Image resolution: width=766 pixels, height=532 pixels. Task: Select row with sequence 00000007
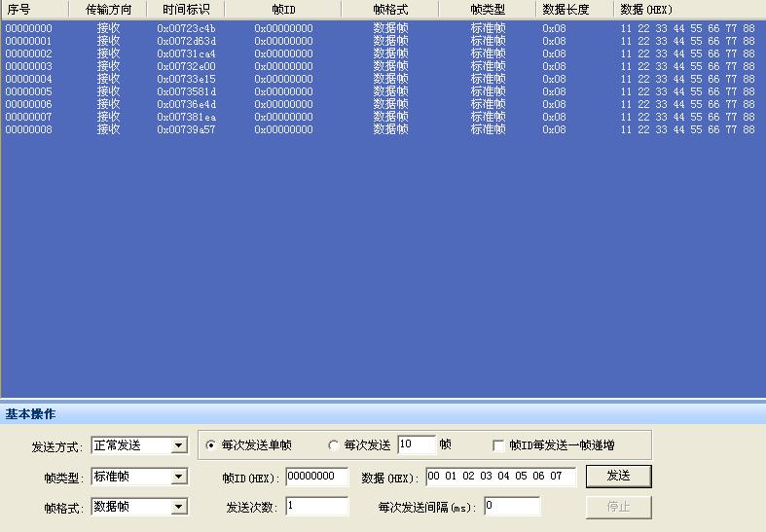tap(383, 117)
